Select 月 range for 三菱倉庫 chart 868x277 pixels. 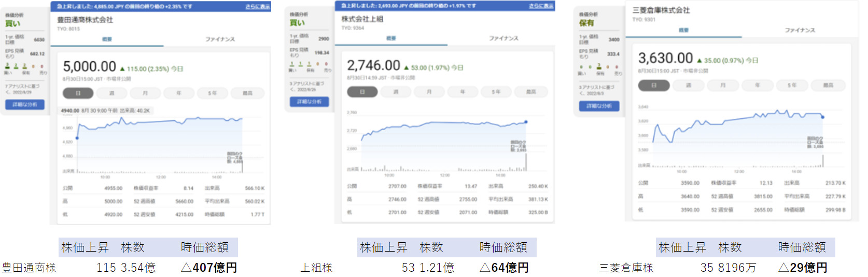[x=723, y=85]
